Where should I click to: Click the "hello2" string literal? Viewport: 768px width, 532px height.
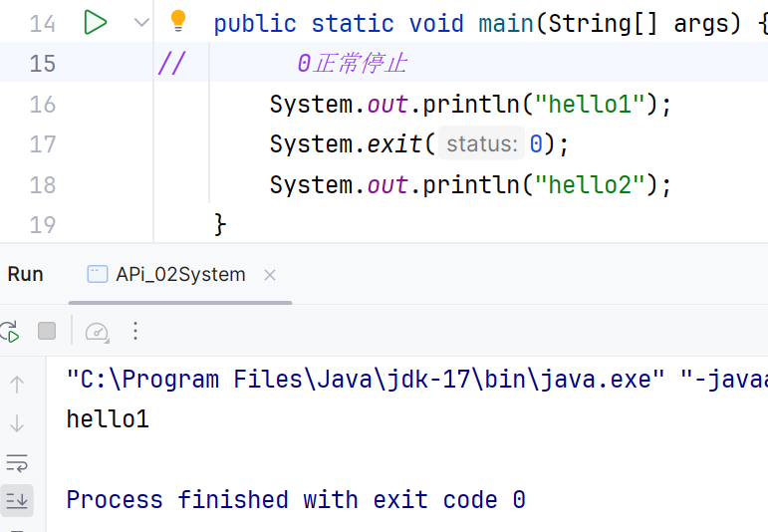point(590,185)
